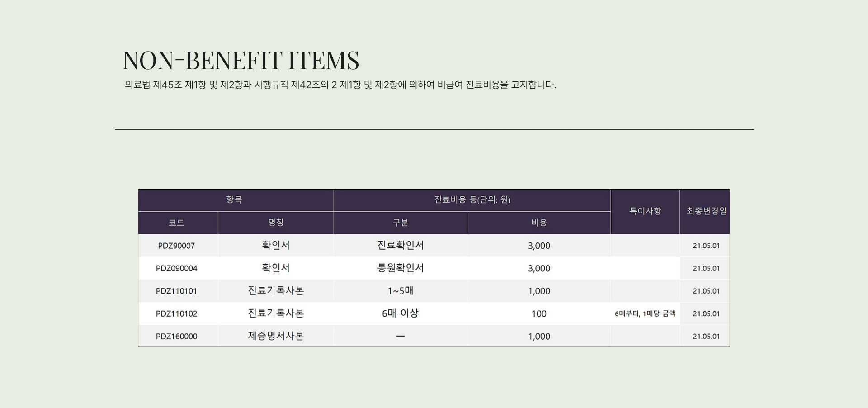Click the NON-BENEFIT ITEMS heading
The width and height of the screenshot is (868, 408).
coord(241,60)
